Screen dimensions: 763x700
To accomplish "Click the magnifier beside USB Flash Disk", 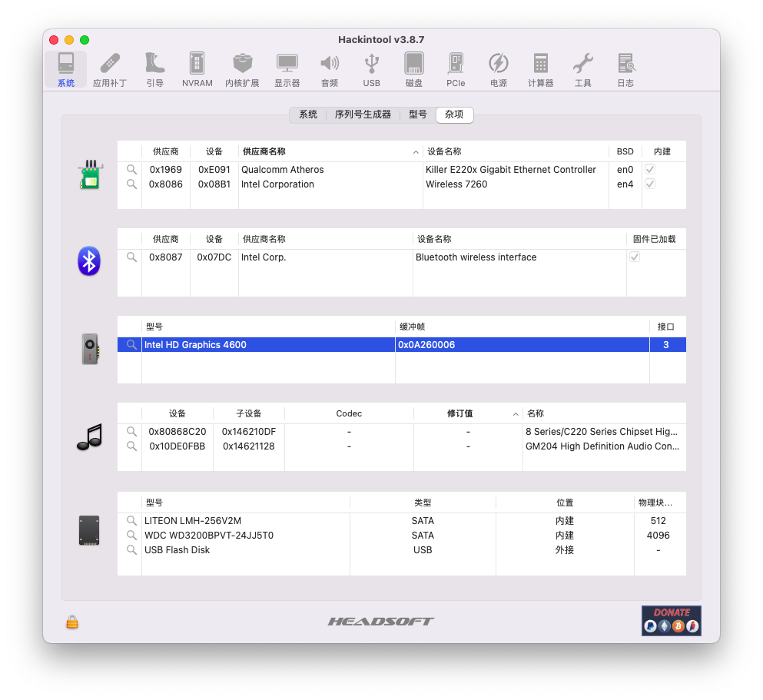I will click(x=131, y=549).
